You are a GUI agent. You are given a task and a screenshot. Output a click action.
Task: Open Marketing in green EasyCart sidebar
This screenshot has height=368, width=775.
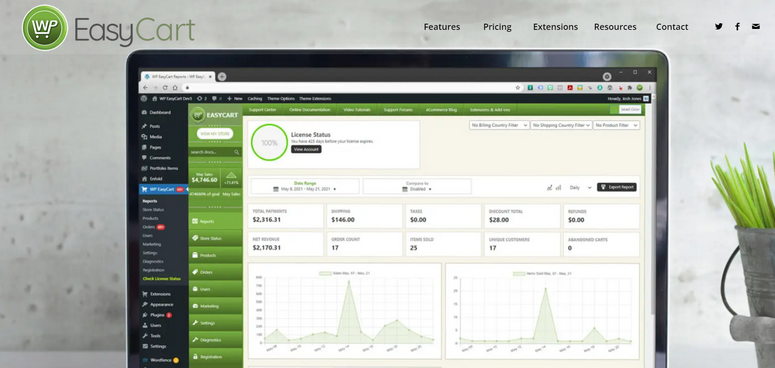click(215, 306)
